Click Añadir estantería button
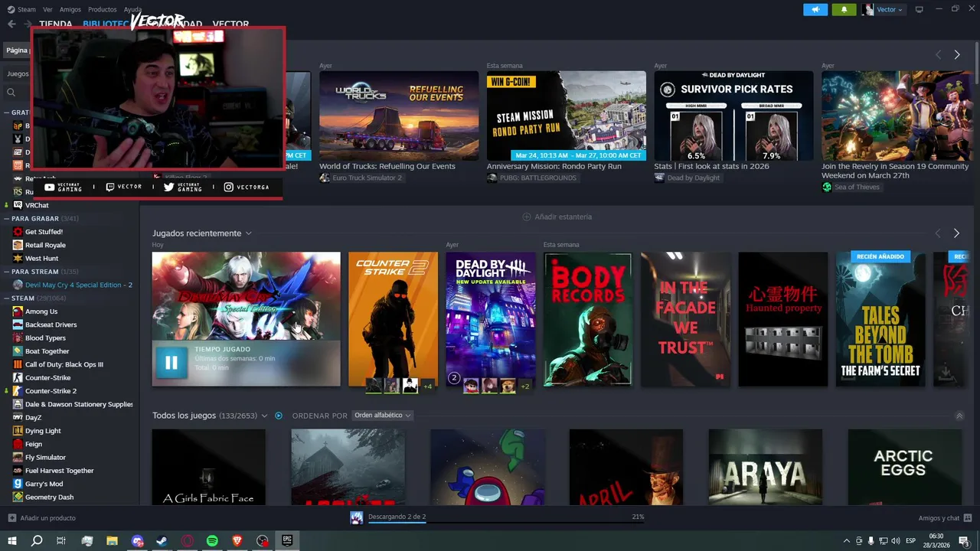The width and height of the screenshot is (980, 551). coord(557,217)
